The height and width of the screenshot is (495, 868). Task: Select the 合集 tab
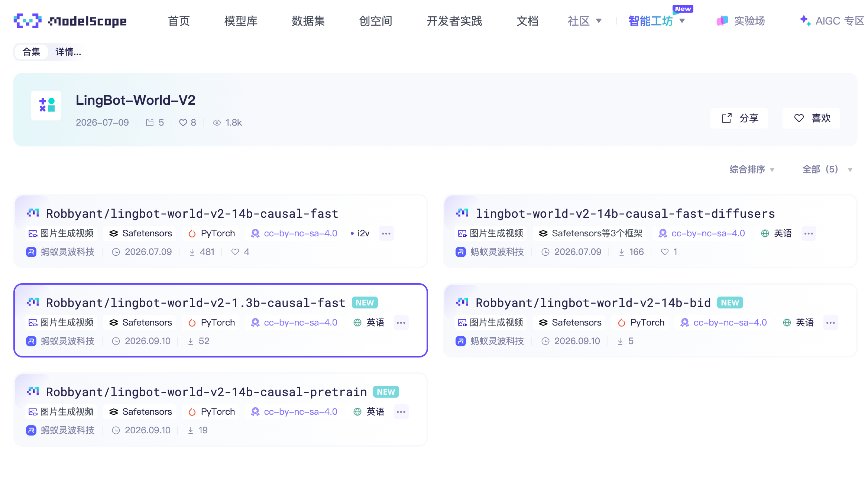[31, 52]
